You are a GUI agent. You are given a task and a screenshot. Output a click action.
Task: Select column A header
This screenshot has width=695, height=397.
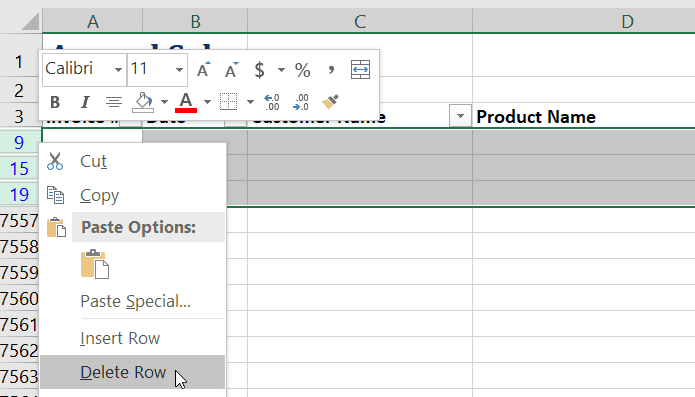coord(93,21)
